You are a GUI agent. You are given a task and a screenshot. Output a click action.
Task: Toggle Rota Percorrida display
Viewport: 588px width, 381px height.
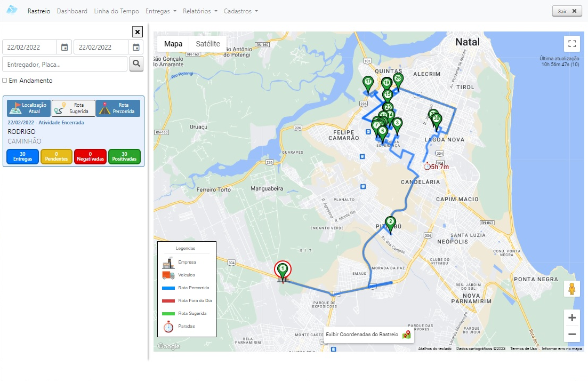(118, 108)
